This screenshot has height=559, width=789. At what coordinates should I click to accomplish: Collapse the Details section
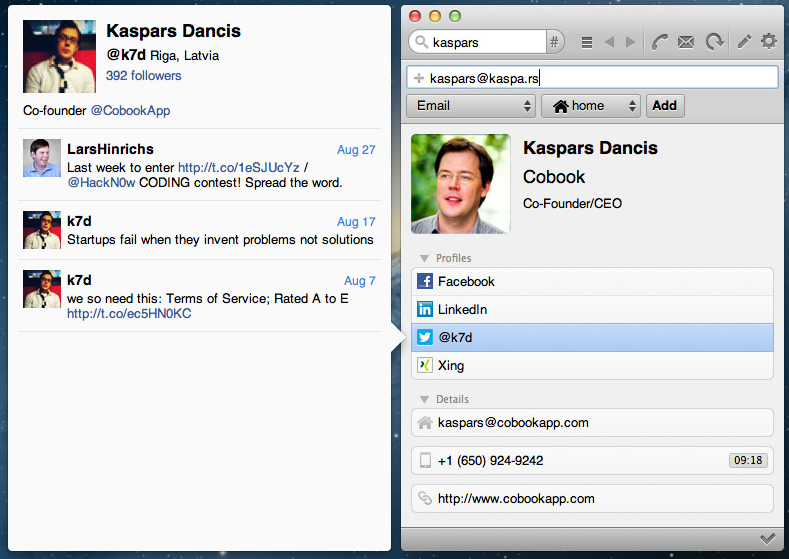pos(425,399)
